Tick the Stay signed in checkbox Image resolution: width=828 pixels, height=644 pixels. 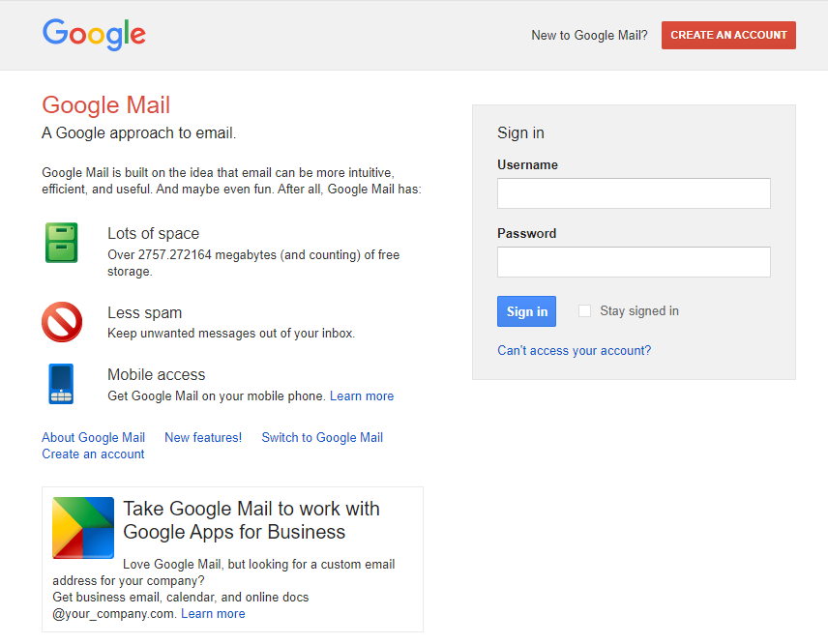[x=584, y=311]
